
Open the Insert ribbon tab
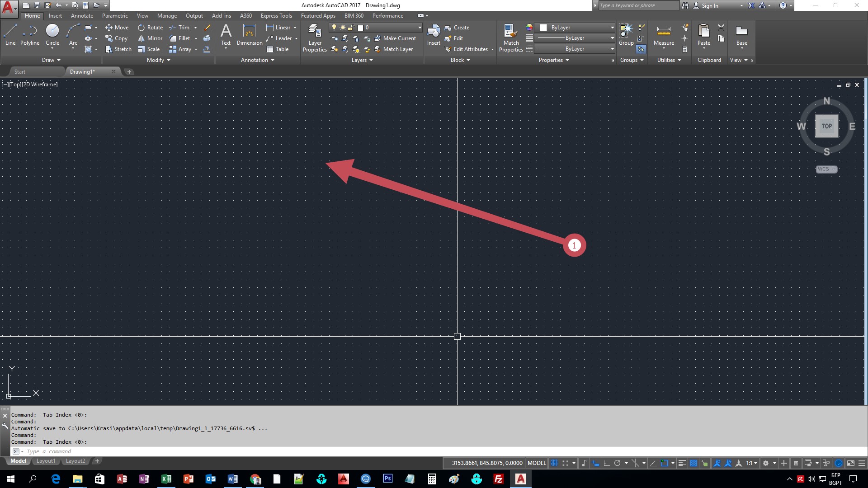click(x=55, y=16)
